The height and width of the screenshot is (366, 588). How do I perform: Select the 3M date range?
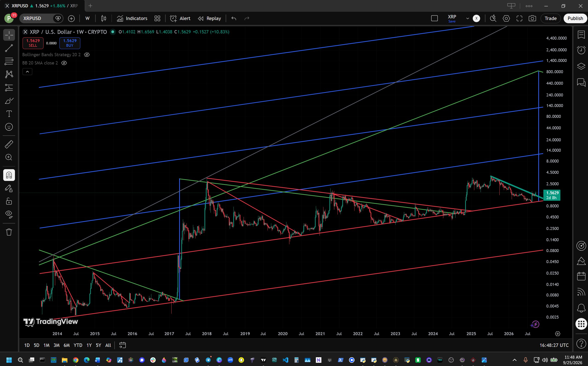click(57, 345)
